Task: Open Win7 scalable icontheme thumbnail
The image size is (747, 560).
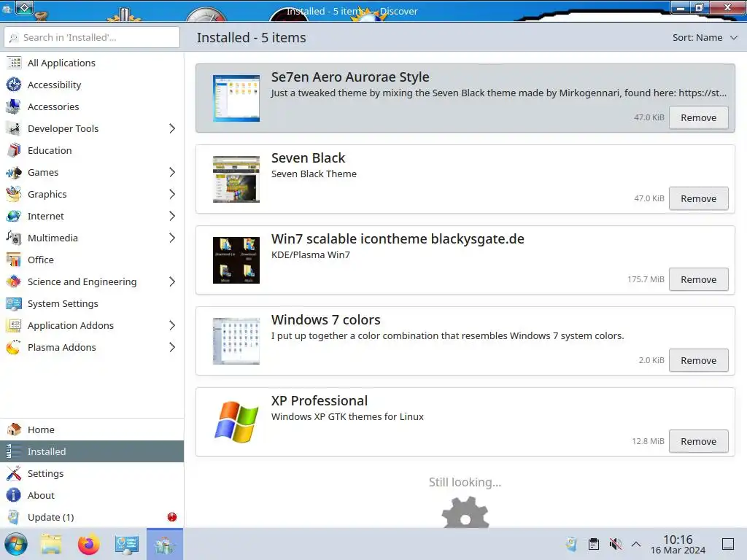Action: point(236,260)
